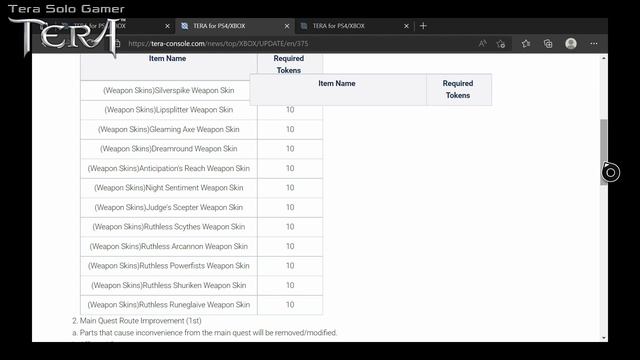Viewport: 640px width, 360px height.
Task: Click the tera-console.com address bar URL
Action: (218, 44)
